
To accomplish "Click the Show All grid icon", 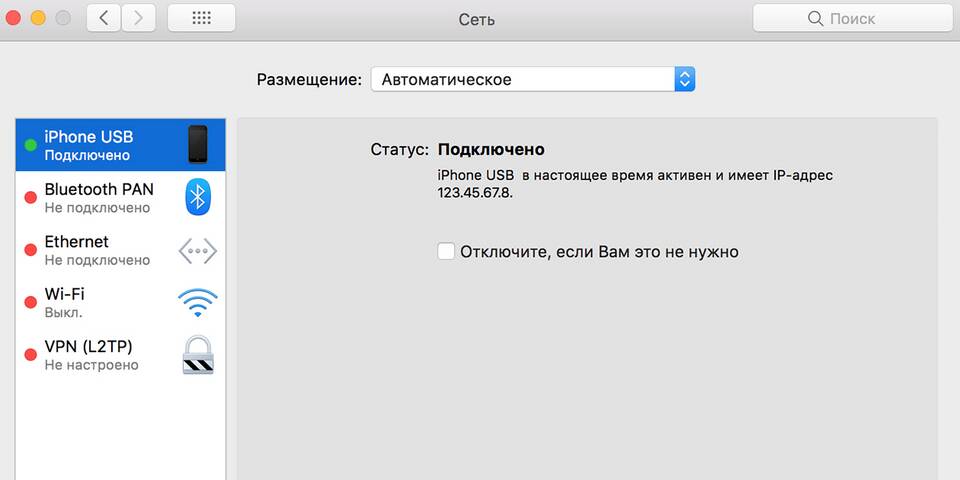I will click(x=201, y=18).
